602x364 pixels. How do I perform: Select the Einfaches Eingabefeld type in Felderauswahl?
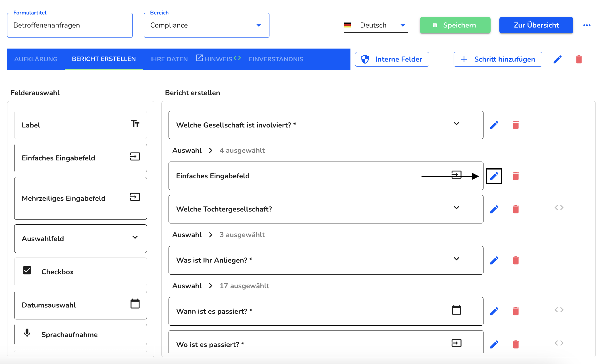coord(80,158)
